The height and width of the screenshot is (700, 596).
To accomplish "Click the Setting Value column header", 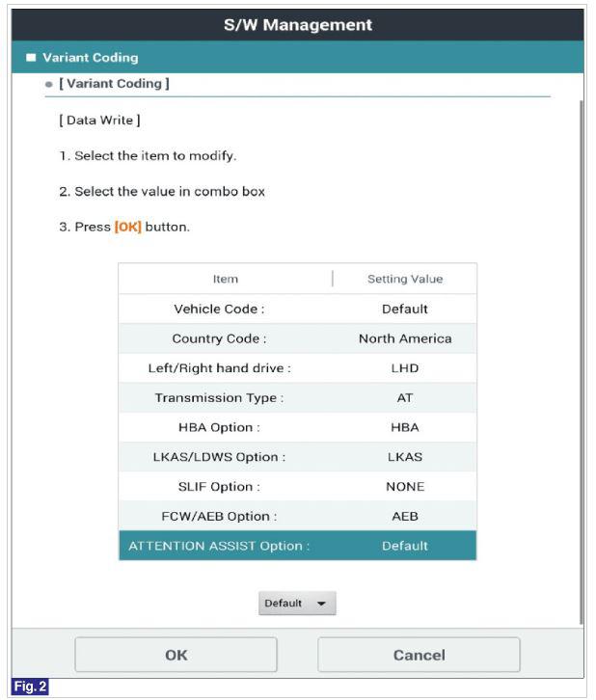I will coord(405,280).
